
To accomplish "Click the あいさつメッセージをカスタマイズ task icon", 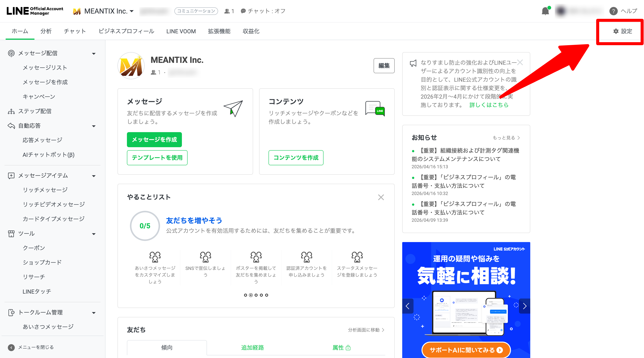I will point(155,257).
